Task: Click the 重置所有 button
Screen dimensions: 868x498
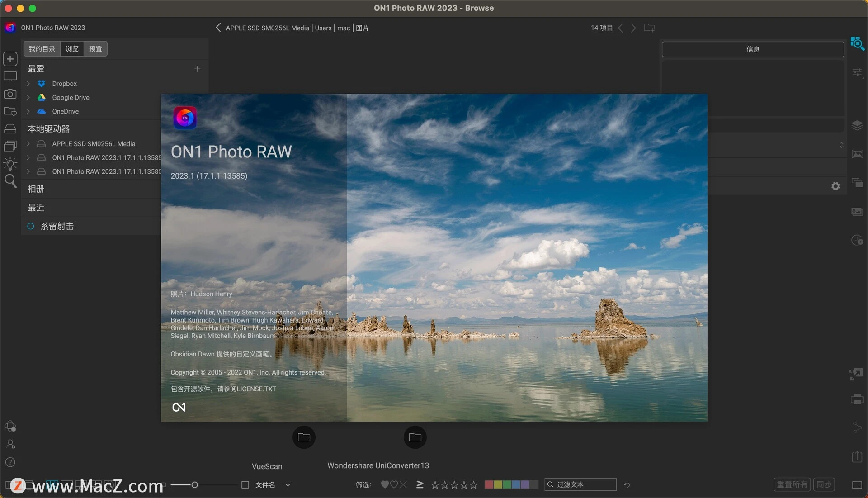Action: click(x=792, y=484)
